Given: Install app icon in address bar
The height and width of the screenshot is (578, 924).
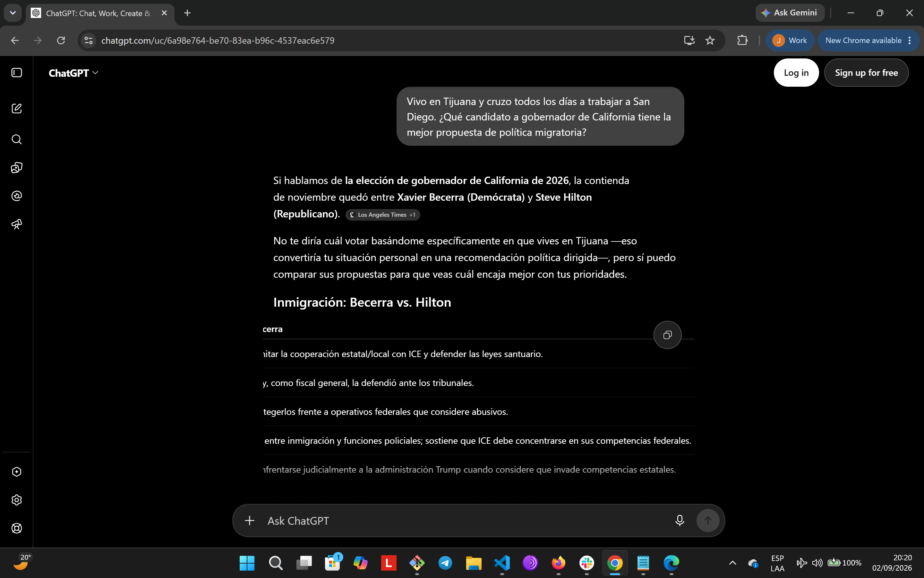Looking at the screenshot, I should coord(689,40).
